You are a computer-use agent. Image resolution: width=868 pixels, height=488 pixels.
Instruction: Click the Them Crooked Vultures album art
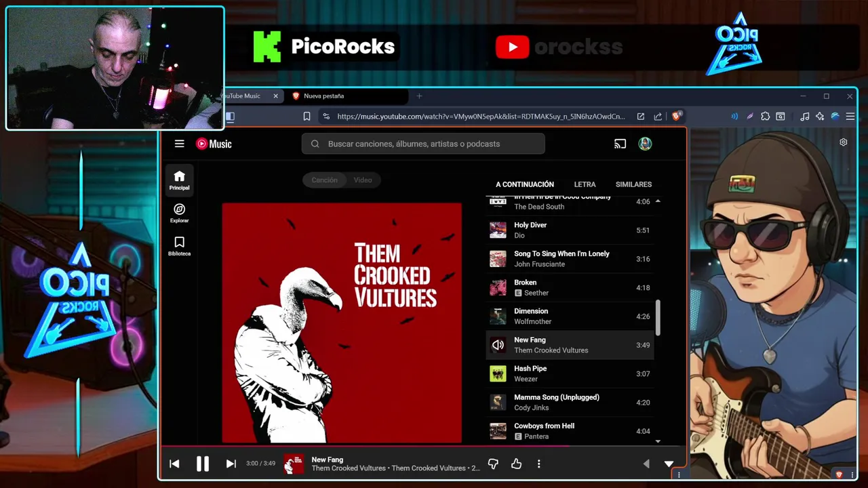coord(342,323)
